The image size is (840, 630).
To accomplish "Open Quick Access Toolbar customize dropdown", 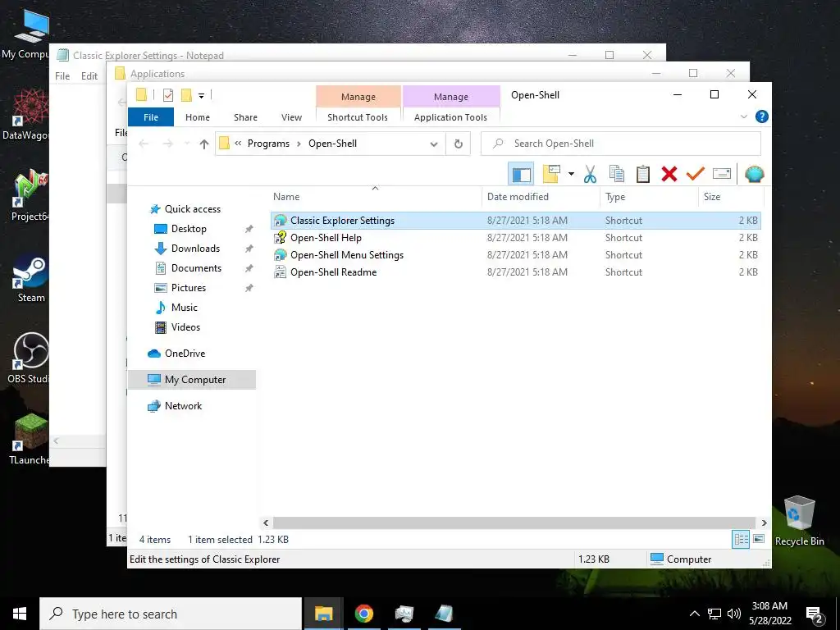I will [202, 96].
